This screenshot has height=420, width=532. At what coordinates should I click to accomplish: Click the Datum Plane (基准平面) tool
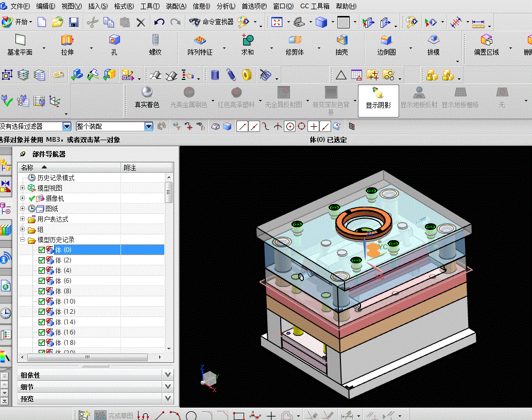pyautogui.click(x=20, y=45)
